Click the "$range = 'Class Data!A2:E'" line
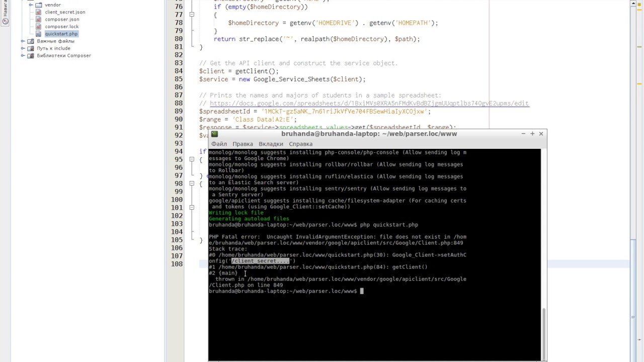Screen dimensions: 644x362 pos(248,119)
